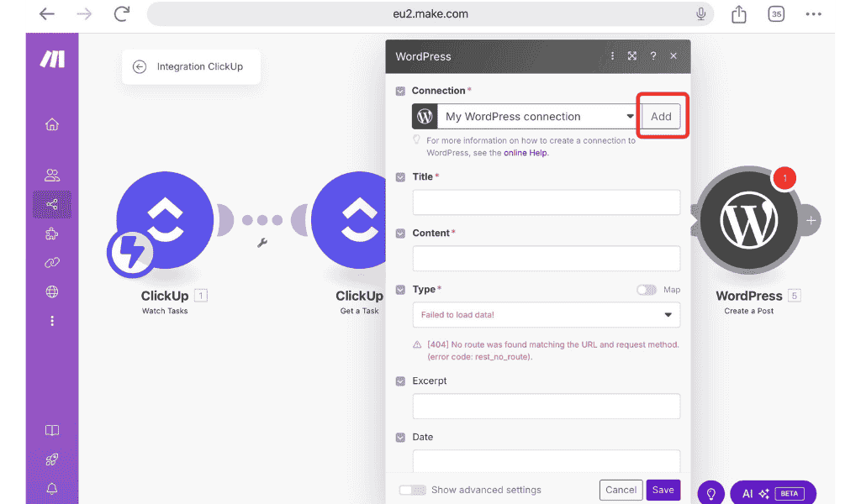861x504 pixels.
Task: Click the Make logo in the sidebar
Action: coord(52,59)
